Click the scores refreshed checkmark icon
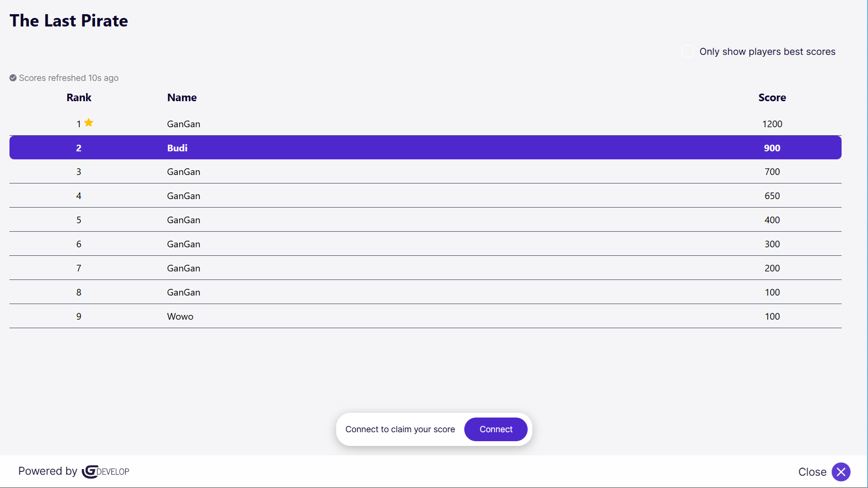Screen dimensions: 868x488 pyautogui.click(x=13, y=78)
